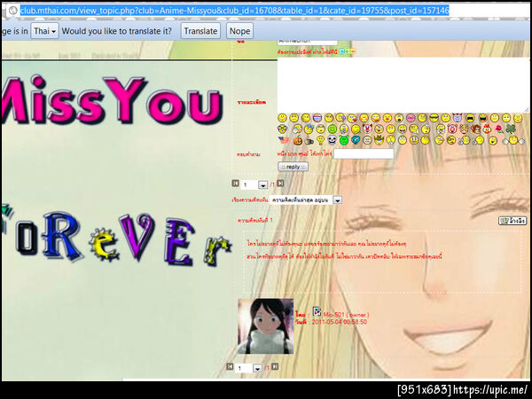Viewport: 532px width, 399px height.
Task: Open Mio-501 avatar thumbnail
Action: pos(265,326)
